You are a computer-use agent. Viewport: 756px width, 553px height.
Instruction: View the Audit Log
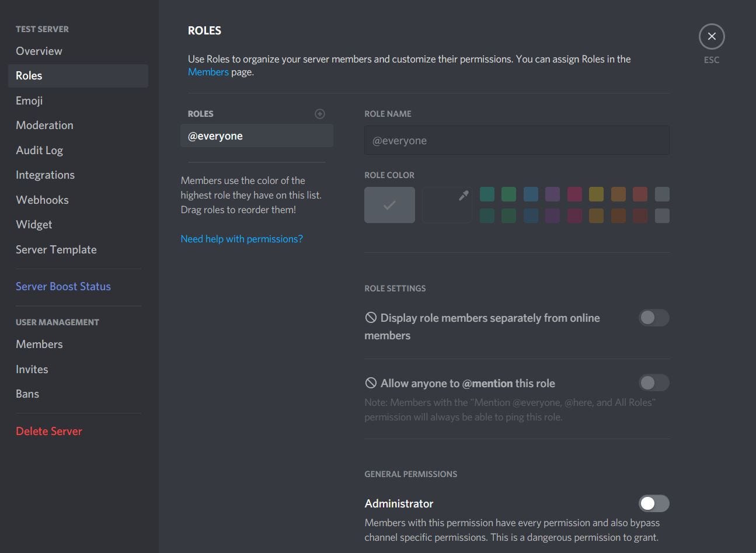[x=39, y=150]
